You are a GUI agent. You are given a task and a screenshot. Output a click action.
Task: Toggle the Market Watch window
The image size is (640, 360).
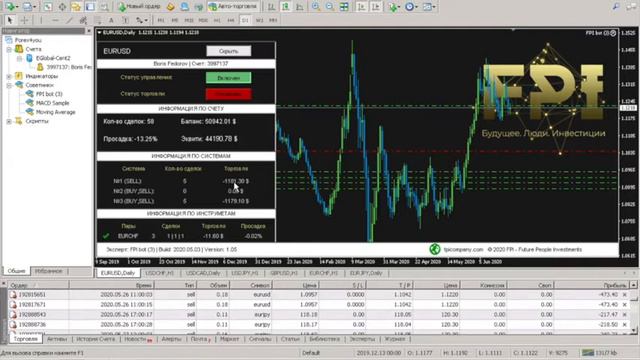click(x=48, y=7)
